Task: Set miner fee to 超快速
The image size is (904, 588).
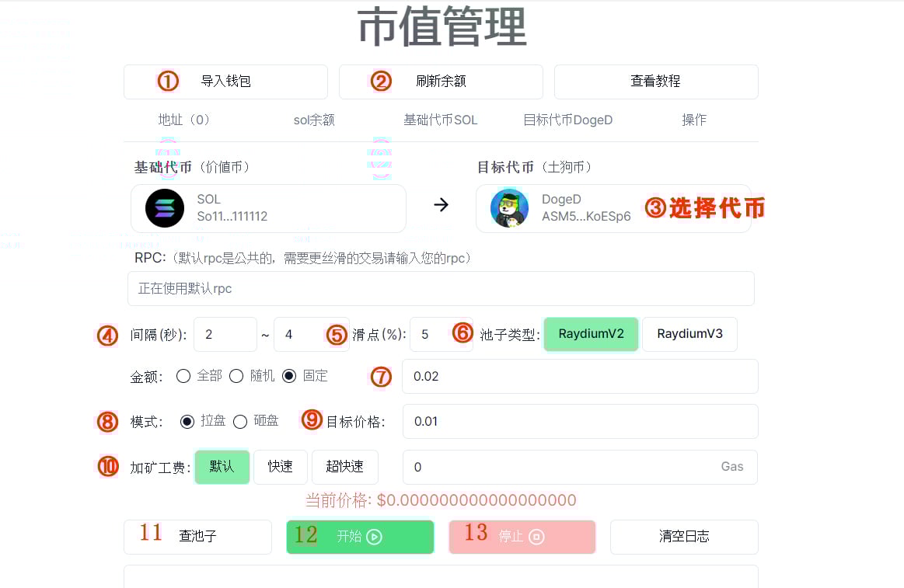Action: coord(345,467)
